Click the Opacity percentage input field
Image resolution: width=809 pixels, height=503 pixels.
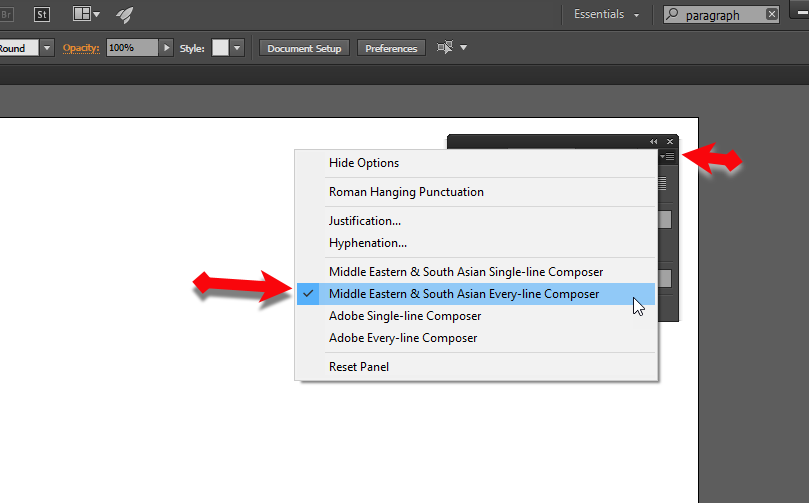(x=130, y=48)
